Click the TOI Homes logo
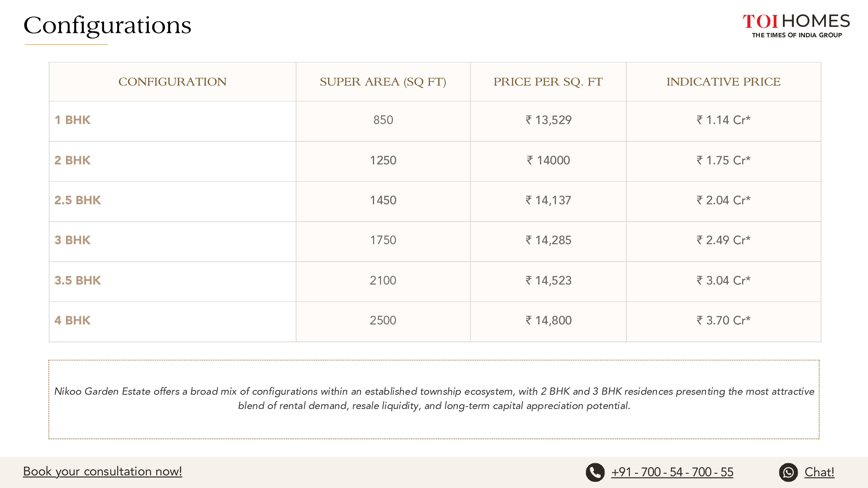Image resolution: width=868 pixels, height=488 pixels. click(x=796, y=26)
